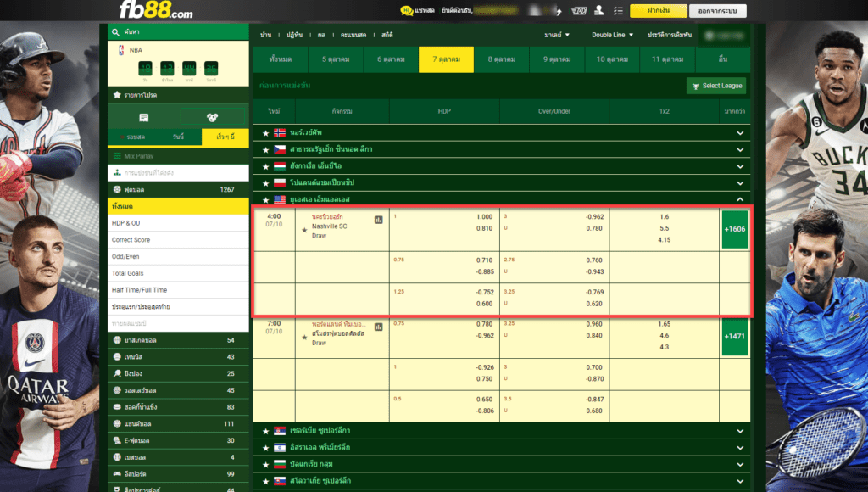Viewport: 868px width, 492px height.
Task: Click the Table tennis sport icon
Action: coord(117,373)
